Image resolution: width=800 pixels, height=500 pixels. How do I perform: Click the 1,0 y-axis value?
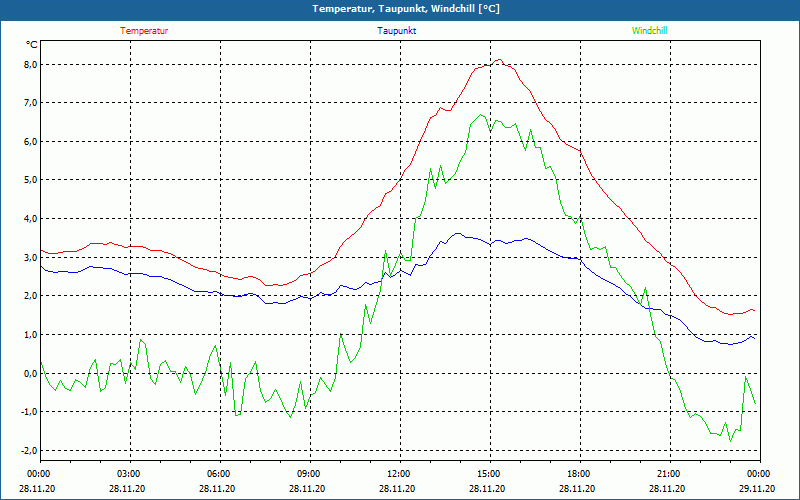click(x=30, y=334)
